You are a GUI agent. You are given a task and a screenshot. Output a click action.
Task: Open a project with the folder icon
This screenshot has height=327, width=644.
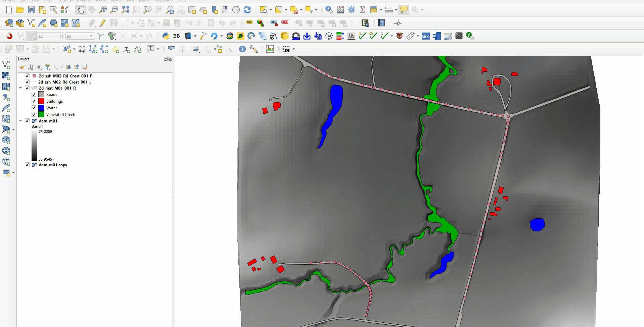20,10
